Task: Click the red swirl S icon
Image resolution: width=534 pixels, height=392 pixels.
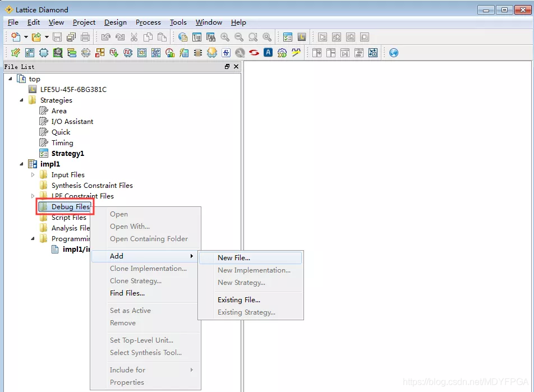Action: (x=254, y=53)
